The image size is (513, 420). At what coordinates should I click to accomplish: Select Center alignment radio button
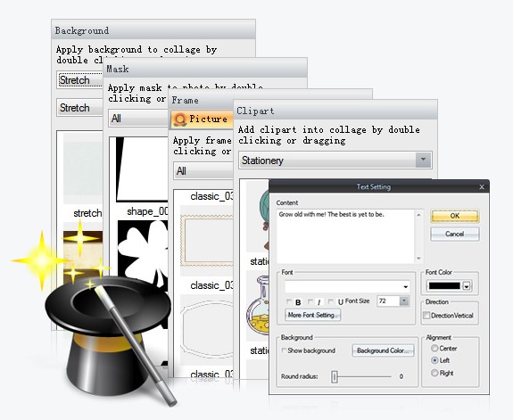coord(434,348)
